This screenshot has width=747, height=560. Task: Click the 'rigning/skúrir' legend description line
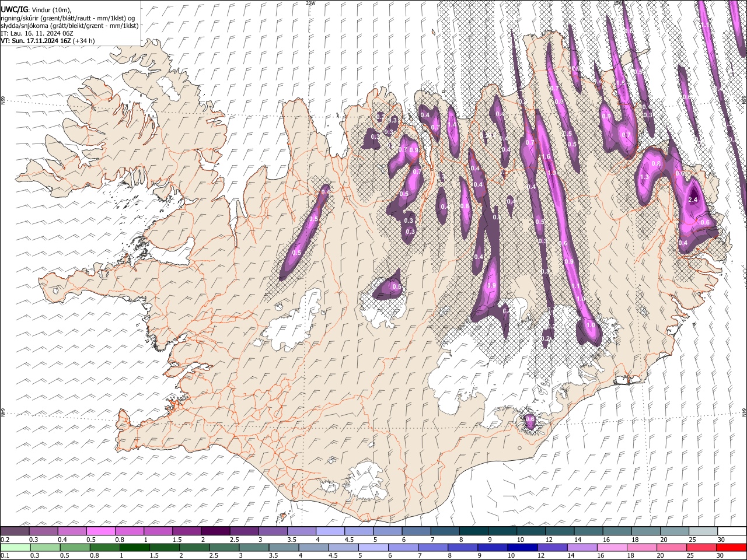[x=68, y=18]
